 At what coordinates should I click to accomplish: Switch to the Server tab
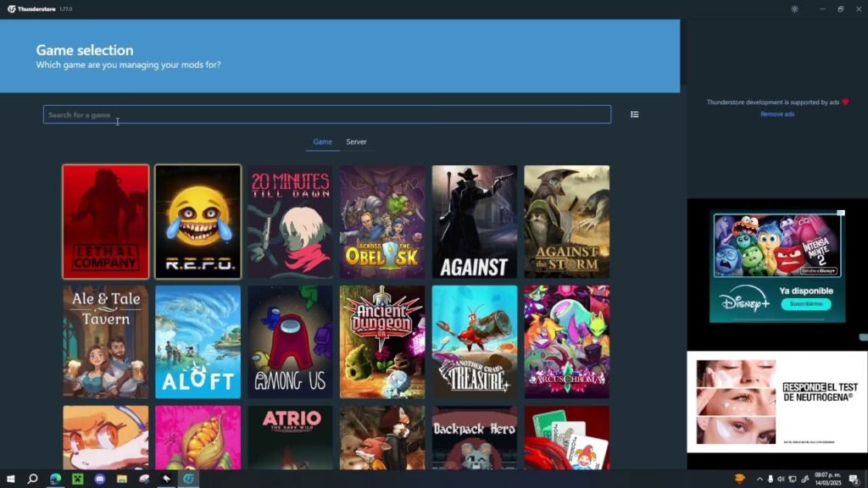coord(356,142)
